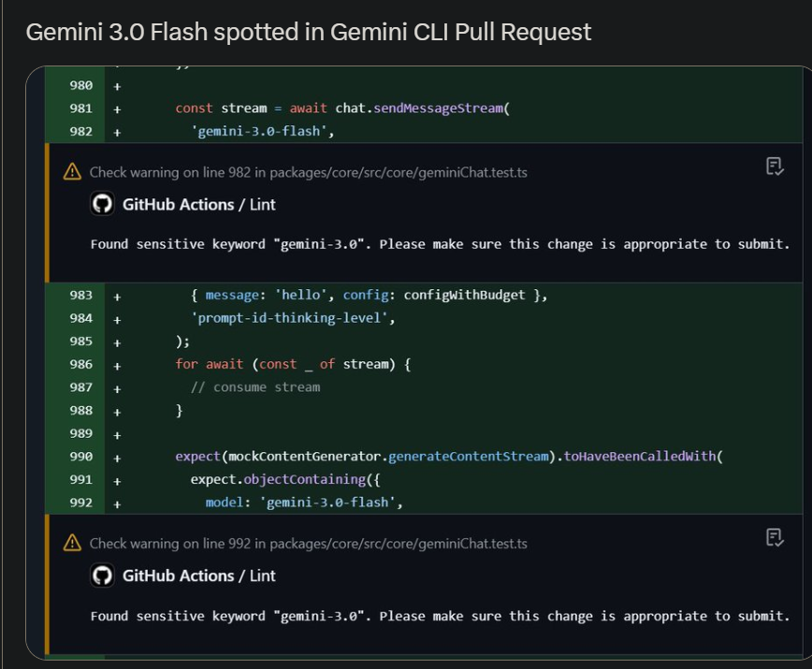Select line number 989 in the diff
Viewport: 812px width, 669px height.
pyautogui.click(x=80, y=433)
